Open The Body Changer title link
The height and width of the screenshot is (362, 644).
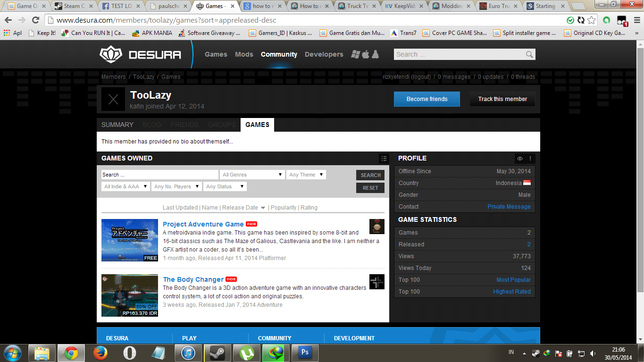click(x=193, y=279)
